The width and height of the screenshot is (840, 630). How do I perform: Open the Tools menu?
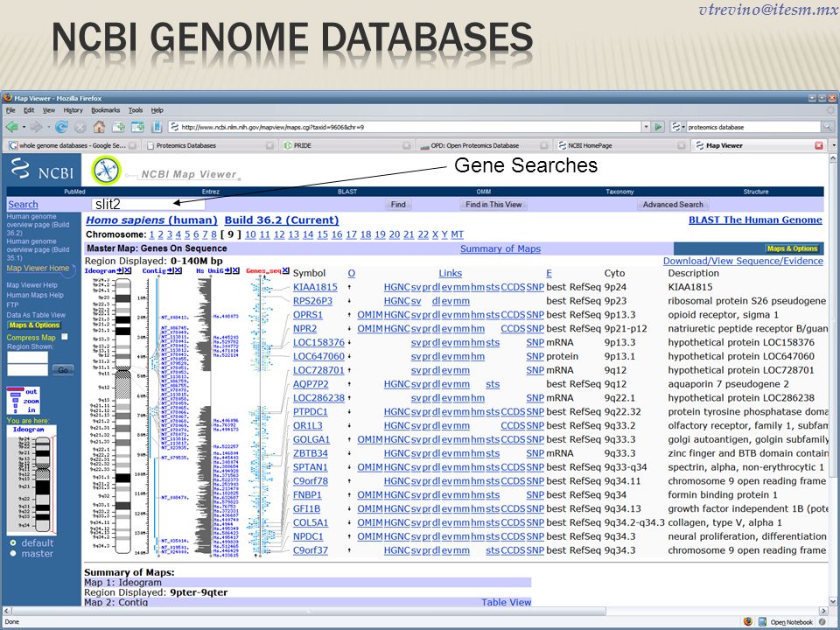[136, 110]
